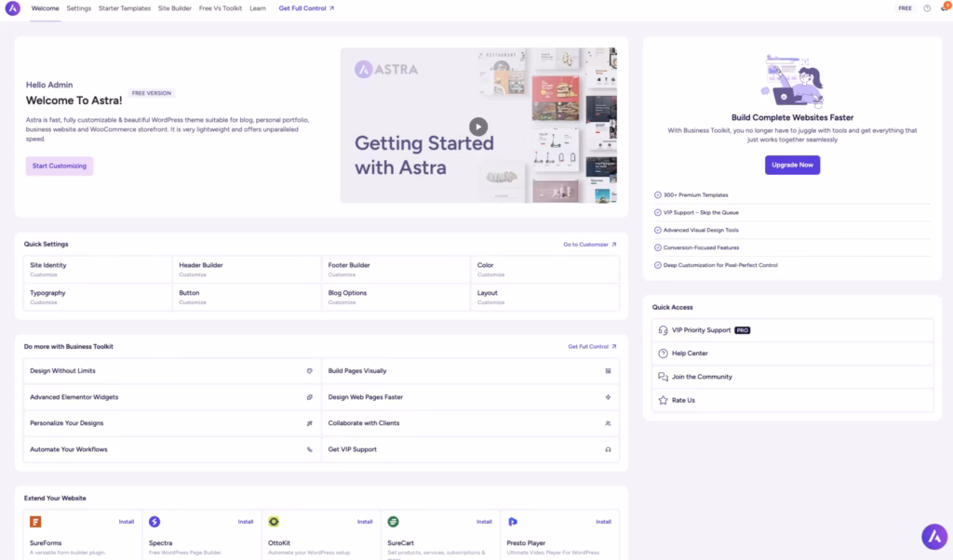Click 'Advanced Visual Design Tools' feature text
The image size is (953, 560).
[701, 230]
